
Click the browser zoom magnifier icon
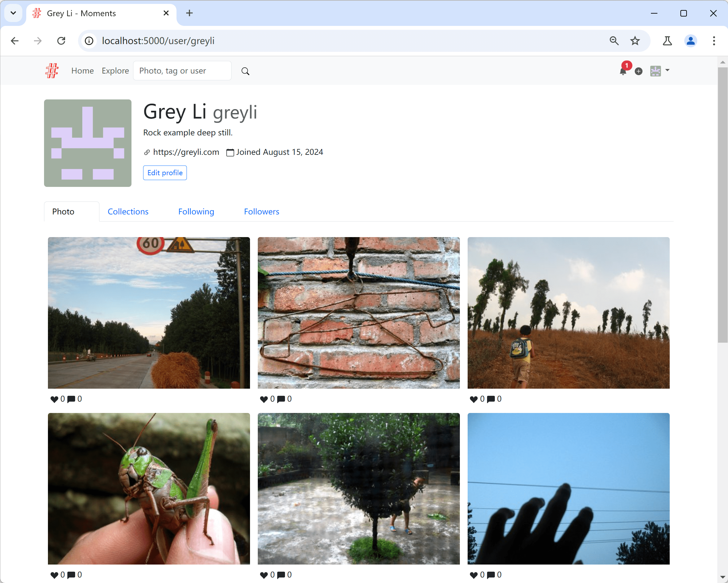click(x=614, y=41)
